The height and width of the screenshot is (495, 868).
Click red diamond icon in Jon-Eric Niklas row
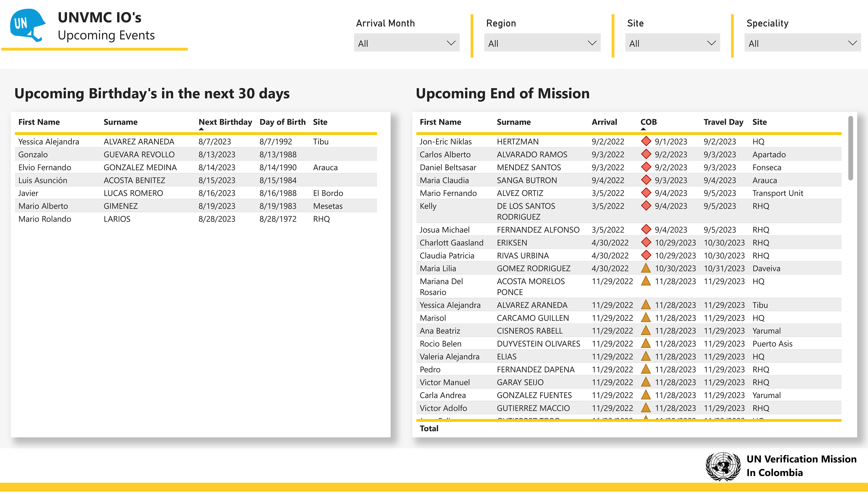click(x=646, y=141)
